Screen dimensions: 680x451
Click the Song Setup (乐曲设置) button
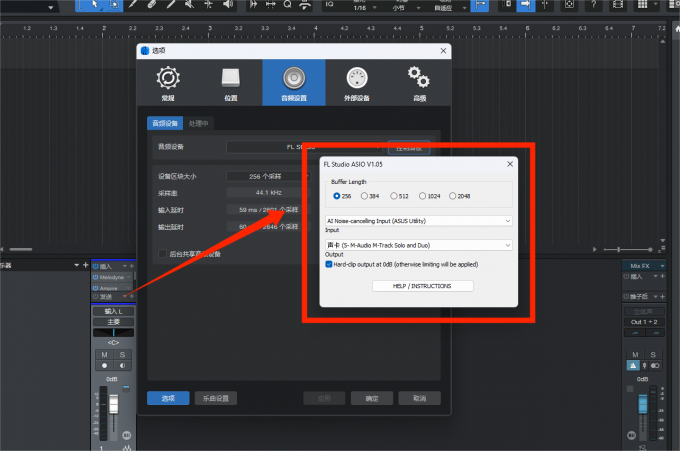(x=216, y=398)
